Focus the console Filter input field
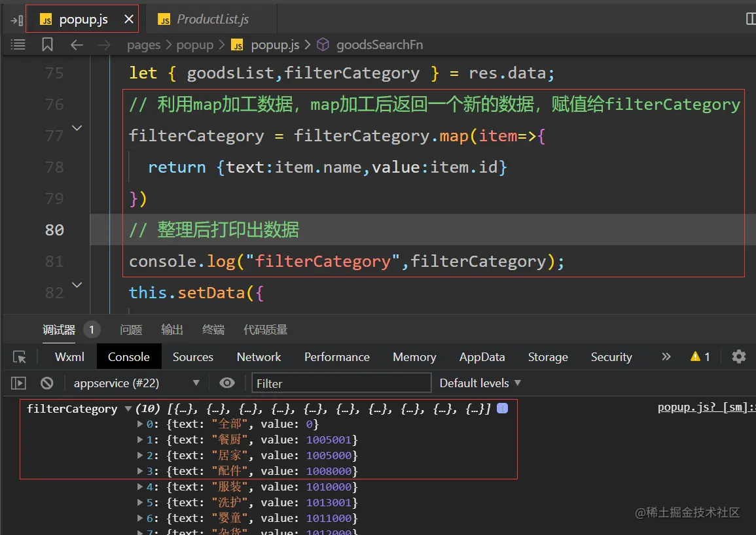 click(x=342, y=383)
